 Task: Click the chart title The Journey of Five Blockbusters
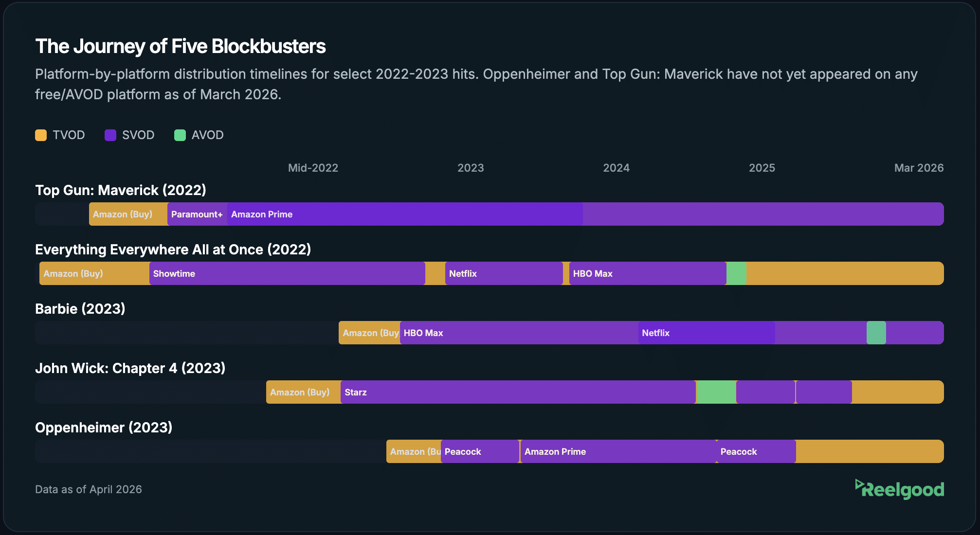click(x=181, y=46)
